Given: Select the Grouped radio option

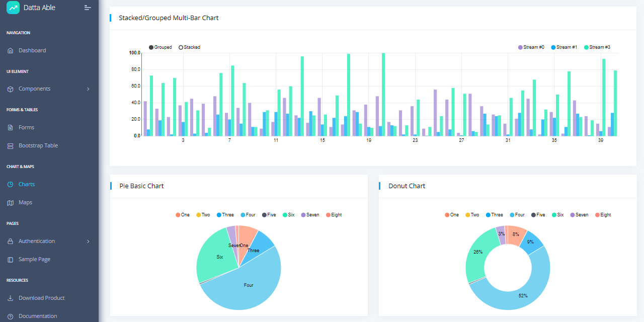Looking at the screenshot, I should pyautogui.click(x=151, y=47).
